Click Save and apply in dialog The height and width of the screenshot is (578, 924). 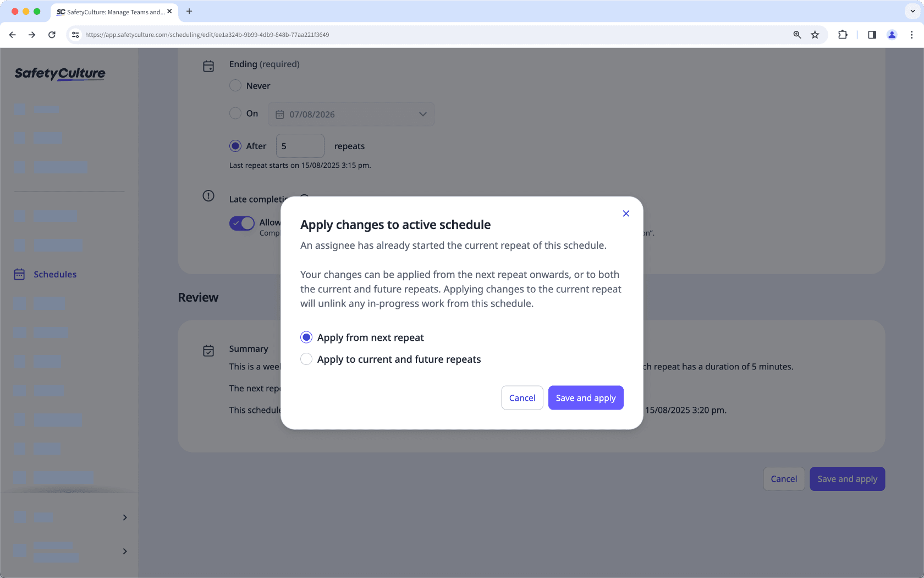pos(585,398)
